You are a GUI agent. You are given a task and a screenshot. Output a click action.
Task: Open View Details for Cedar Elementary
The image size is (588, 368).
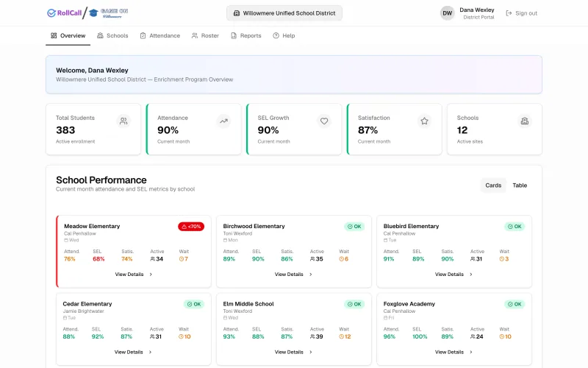[x=133, y=353]
